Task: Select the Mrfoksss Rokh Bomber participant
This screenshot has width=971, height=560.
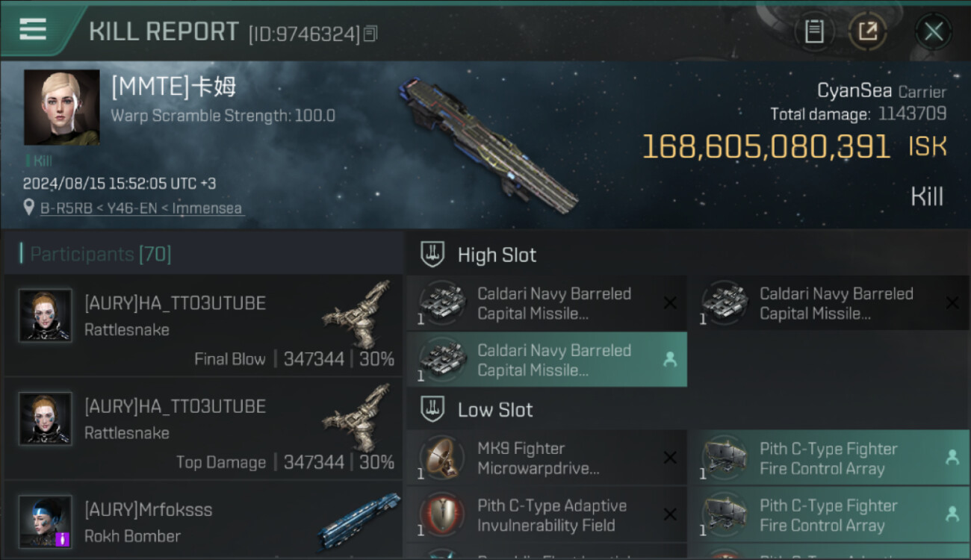Action: [x=203, y=521]
